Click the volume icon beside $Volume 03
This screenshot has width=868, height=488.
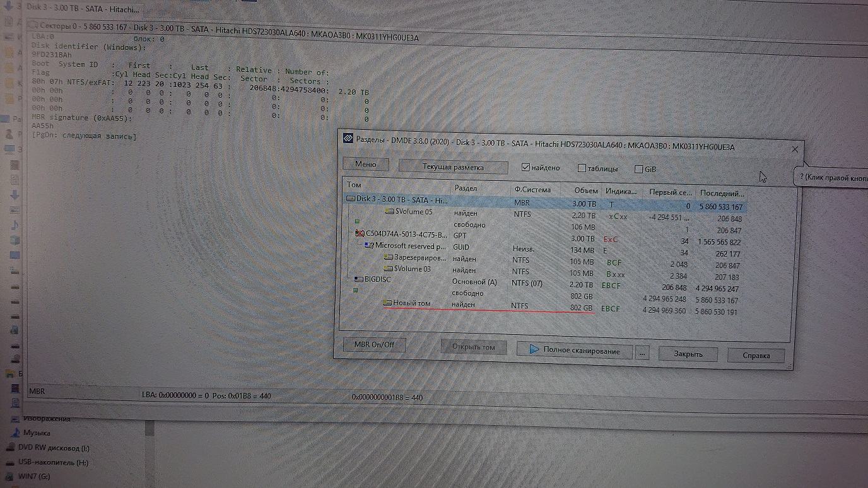388,269
